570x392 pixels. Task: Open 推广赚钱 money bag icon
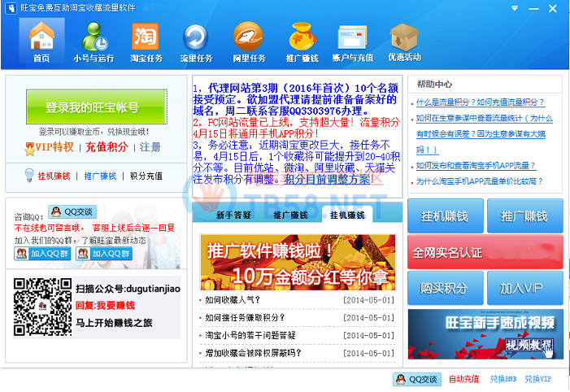(x=302, y=41)
